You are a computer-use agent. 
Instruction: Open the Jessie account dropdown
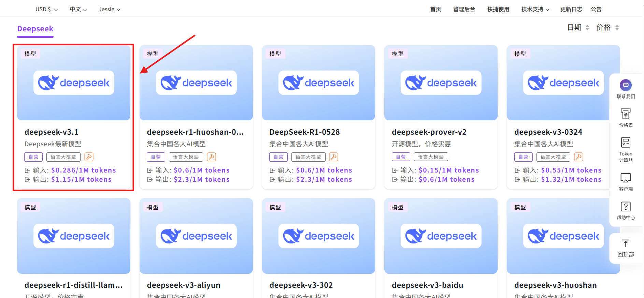[x=110, y=9]
